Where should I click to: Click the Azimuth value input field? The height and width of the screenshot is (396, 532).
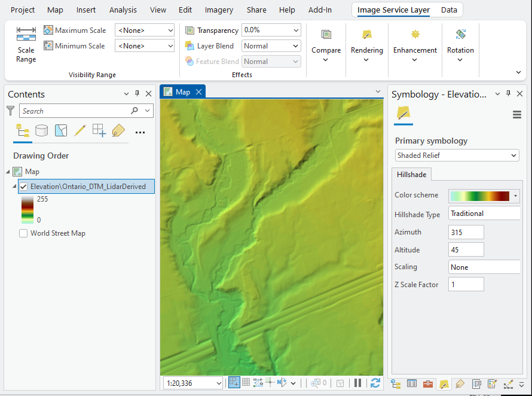coord(466,232)
